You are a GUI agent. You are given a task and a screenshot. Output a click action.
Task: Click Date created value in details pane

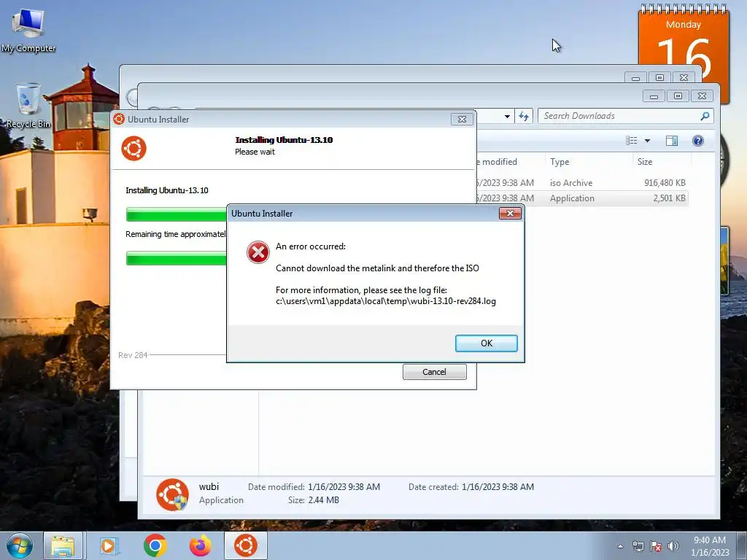pyautogui.click(x=498, y=486)
